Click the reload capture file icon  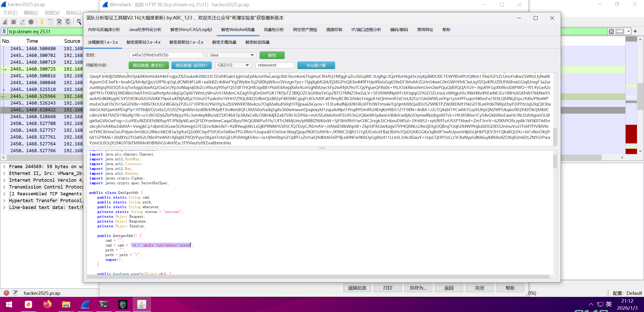[x=68, y=22]
